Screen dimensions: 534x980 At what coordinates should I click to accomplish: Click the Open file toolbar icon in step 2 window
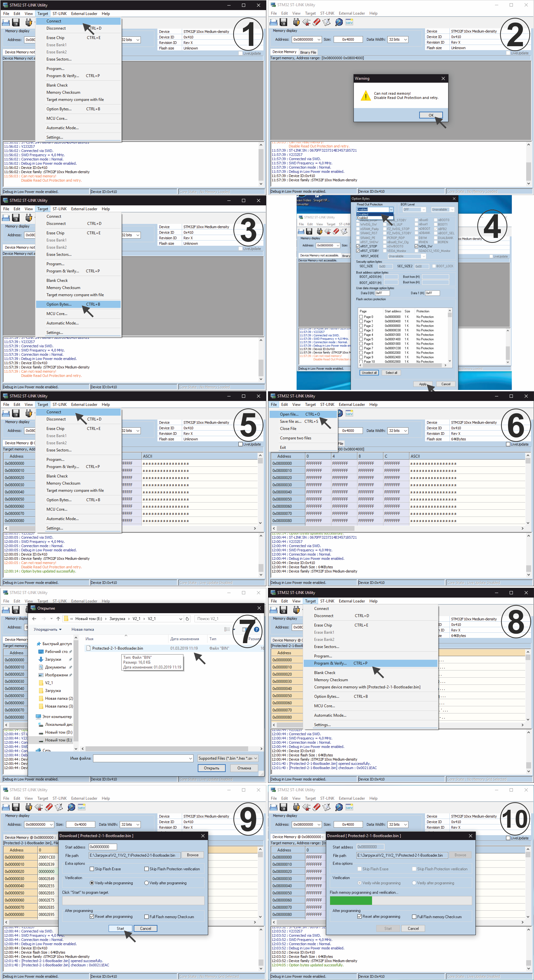274,22
